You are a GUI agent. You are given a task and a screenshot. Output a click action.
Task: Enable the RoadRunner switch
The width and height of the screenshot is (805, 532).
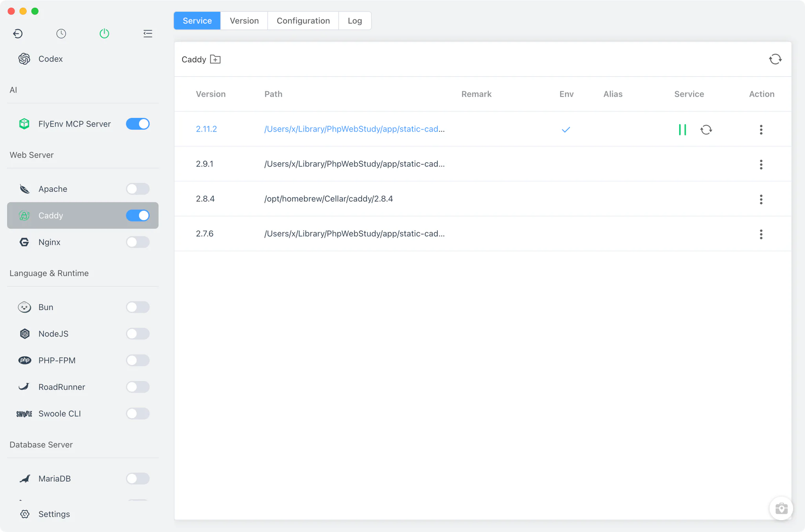(138, 387)
